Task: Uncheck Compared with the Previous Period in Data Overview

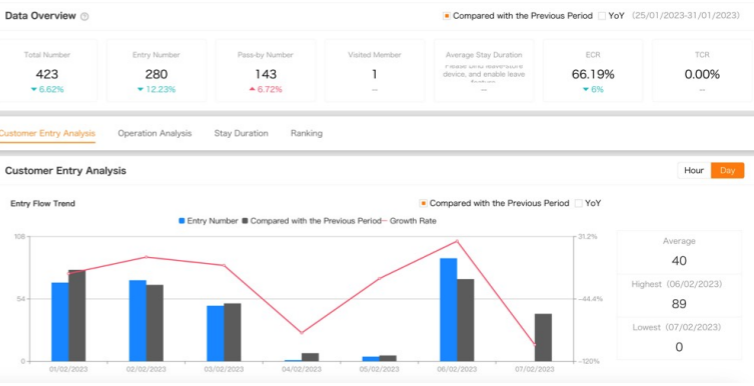Action: [x=446, y=16]
